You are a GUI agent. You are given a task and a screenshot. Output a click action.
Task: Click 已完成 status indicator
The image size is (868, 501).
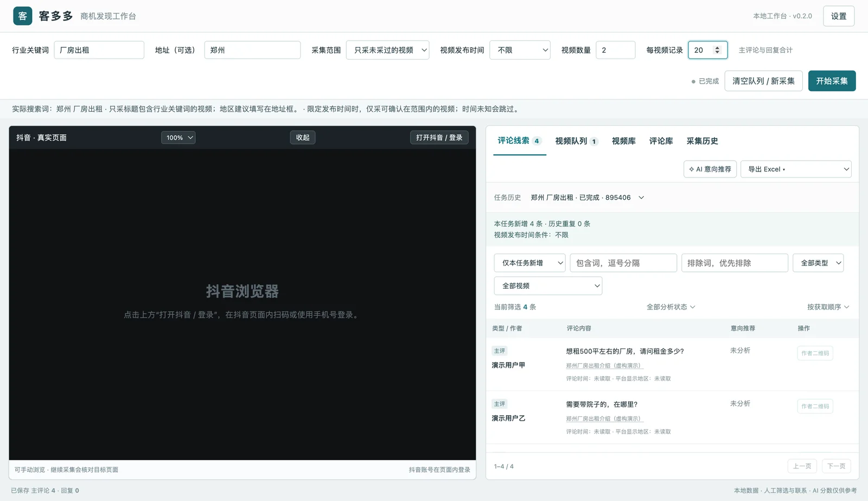[705, 81]
